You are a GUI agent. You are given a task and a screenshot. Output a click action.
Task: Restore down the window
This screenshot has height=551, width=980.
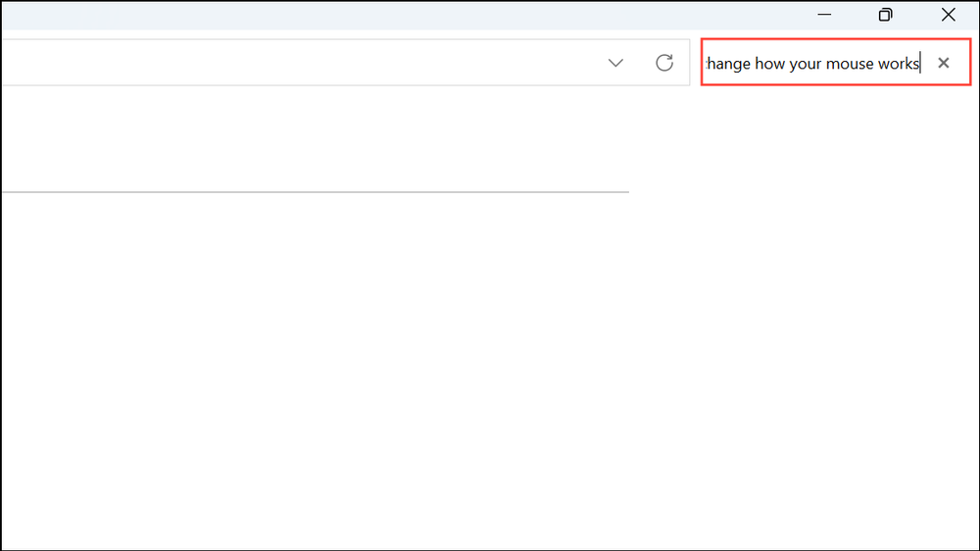point(886,15)
